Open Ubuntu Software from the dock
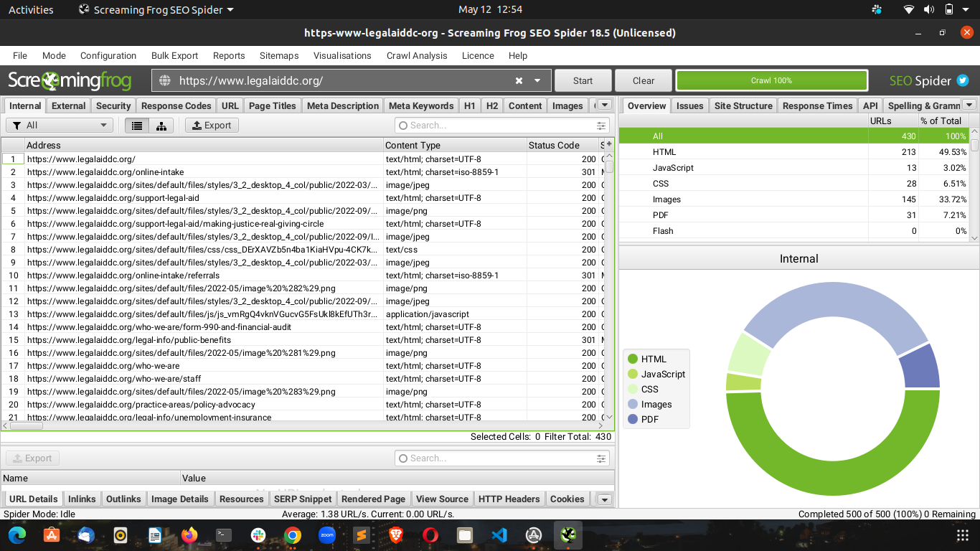Viewport: 980px width, 551px height. point(51,535)
